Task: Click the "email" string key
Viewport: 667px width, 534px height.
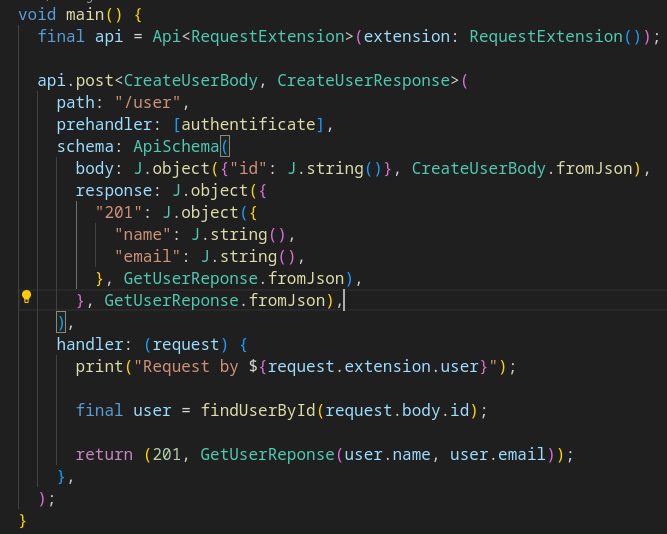Action: click(148, 257)
